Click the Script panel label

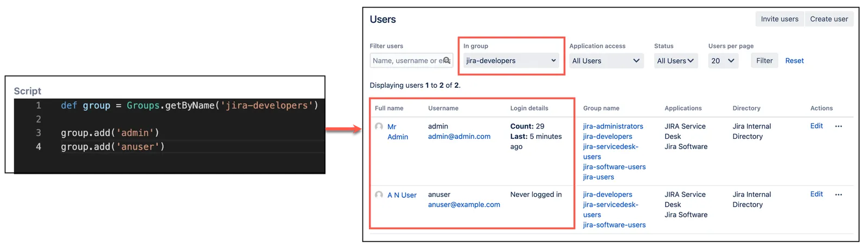coord(27,91)
